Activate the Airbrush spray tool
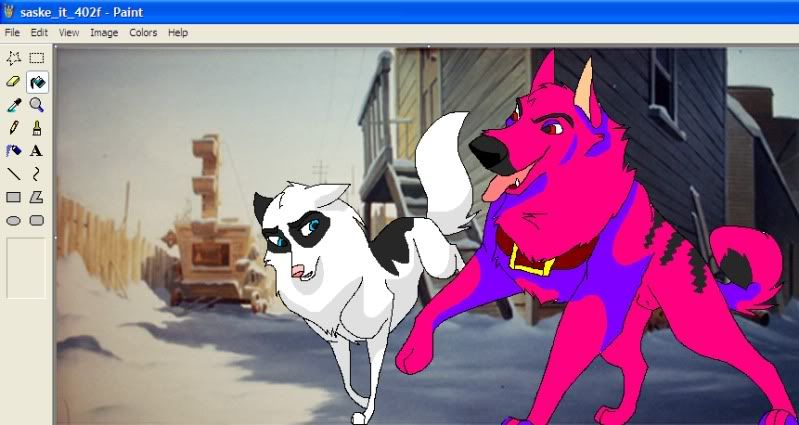Viewport: 799px width, 425px height. (x=13, y=151)
